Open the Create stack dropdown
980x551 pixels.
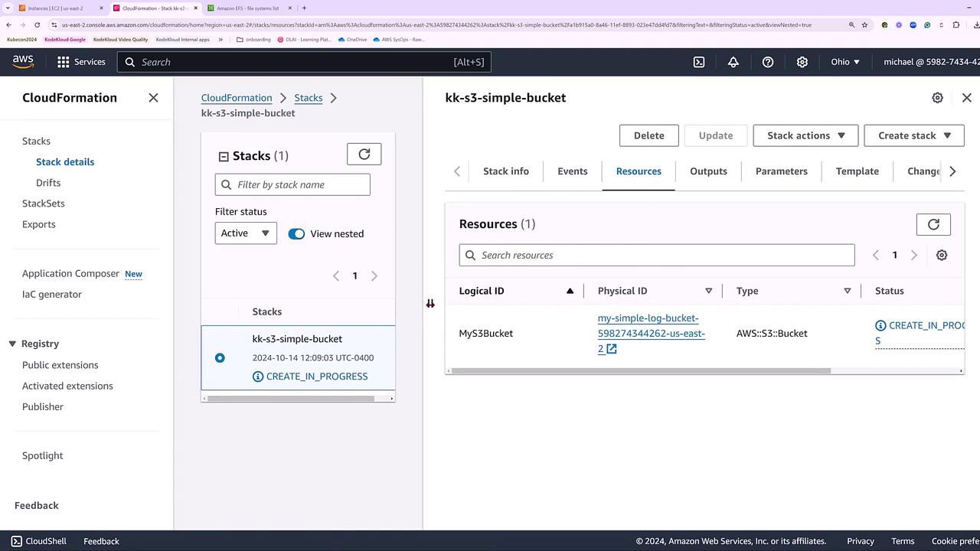tap(914, 135)
